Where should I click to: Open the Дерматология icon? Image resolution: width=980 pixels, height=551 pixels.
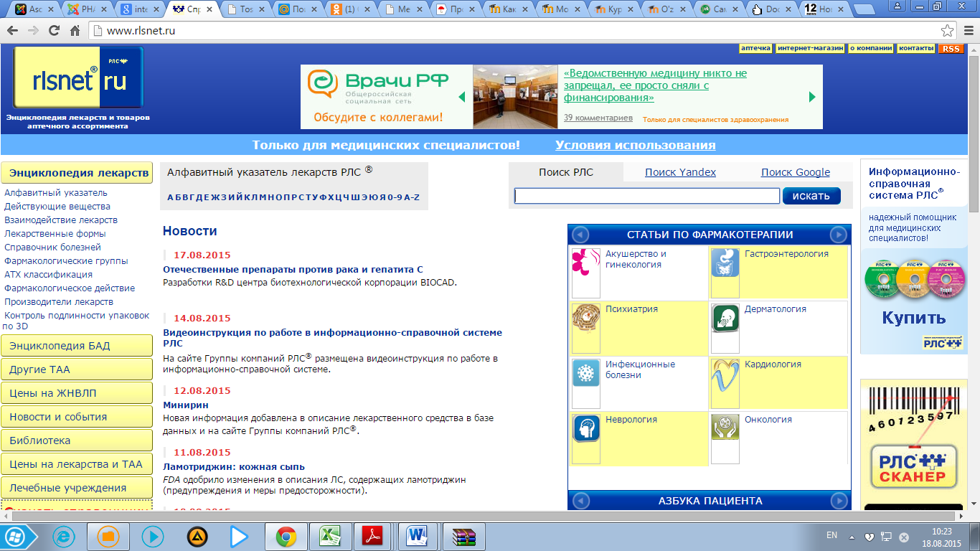click(x=725, y=328)
